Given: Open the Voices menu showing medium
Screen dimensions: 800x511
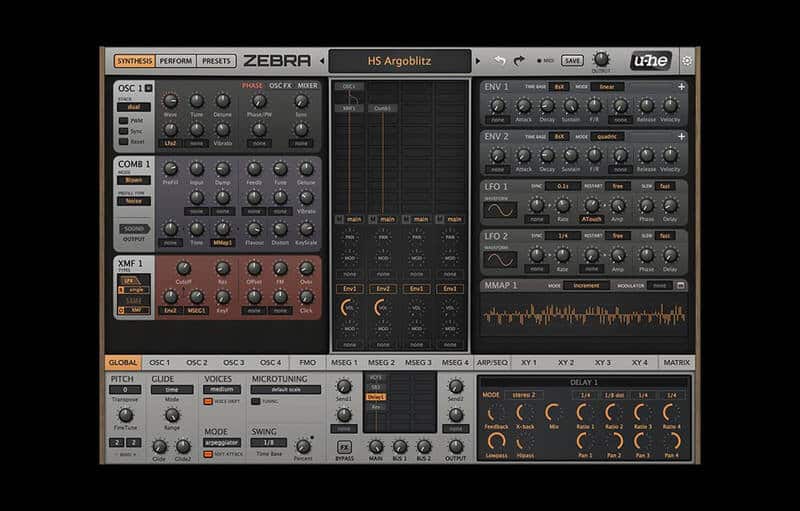Looking at the screenshot, I should pyautogui.click(x=222, y=390).
